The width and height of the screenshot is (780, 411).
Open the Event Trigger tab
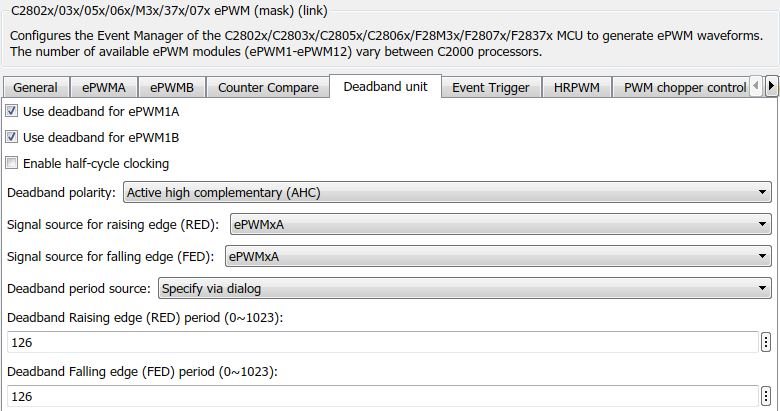(491, 88)
